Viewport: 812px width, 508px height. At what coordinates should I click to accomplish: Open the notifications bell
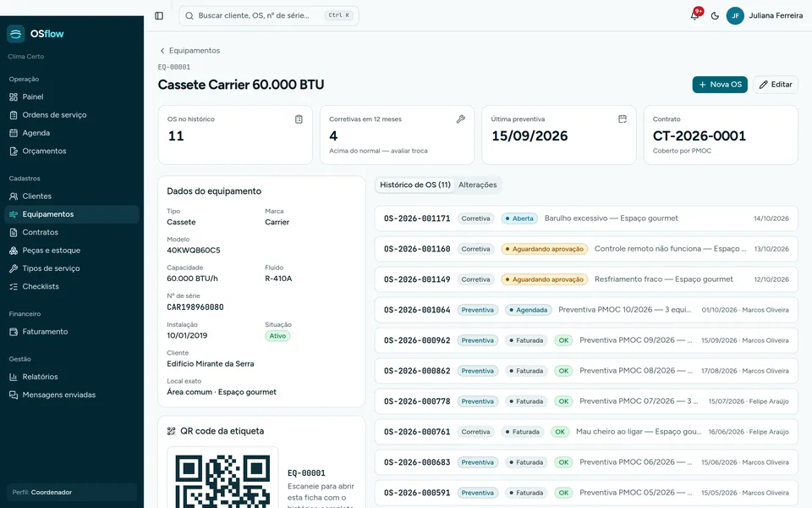pos(695,15)
